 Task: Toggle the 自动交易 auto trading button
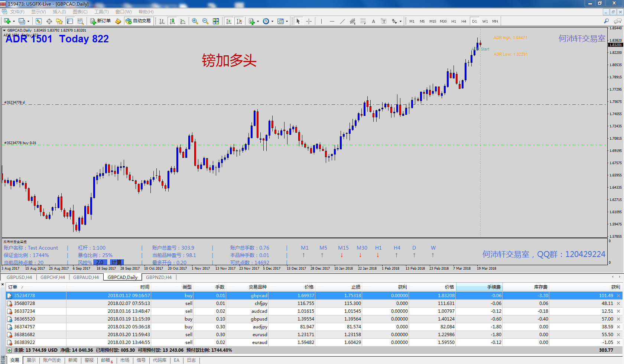click(x=138, y=21)
